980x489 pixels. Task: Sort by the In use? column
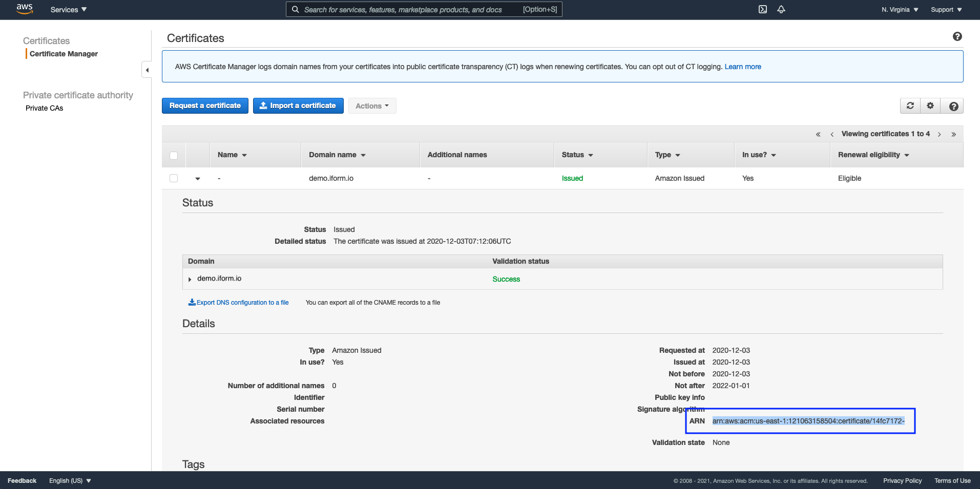tap(759, 155)
